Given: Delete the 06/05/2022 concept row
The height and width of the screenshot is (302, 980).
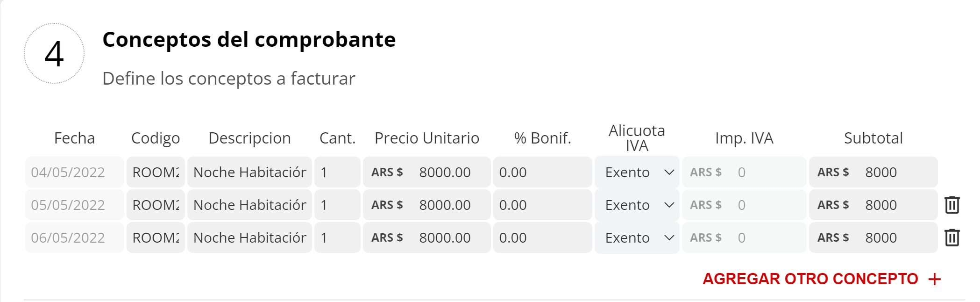Looking at the screenshot, I should click(952, 237).
